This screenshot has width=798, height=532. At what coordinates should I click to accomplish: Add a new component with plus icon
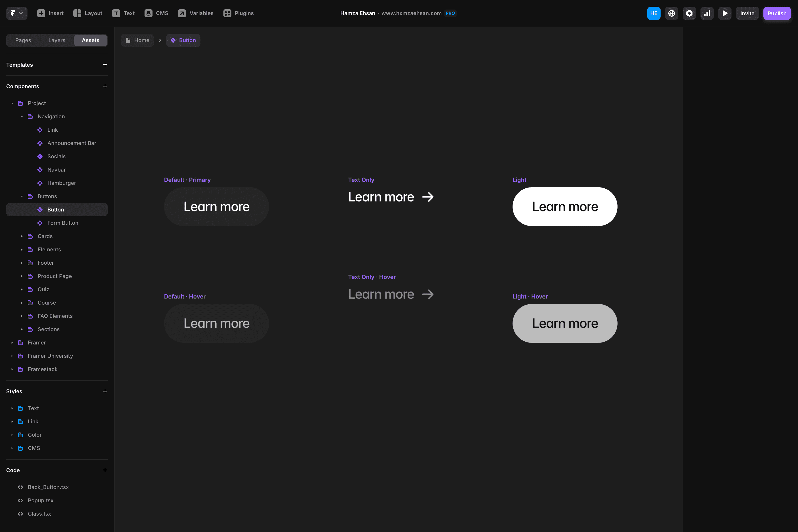tap(105, 86)
